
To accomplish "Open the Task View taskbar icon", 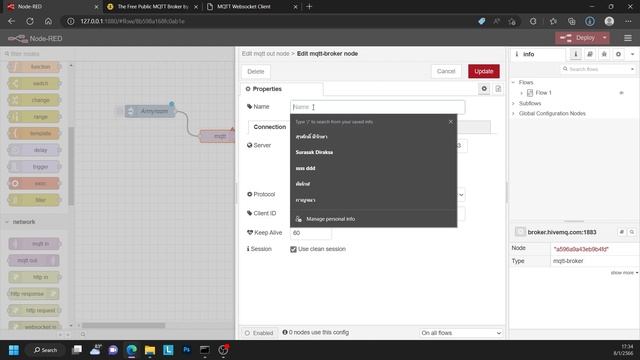I will tap(77, 350).
